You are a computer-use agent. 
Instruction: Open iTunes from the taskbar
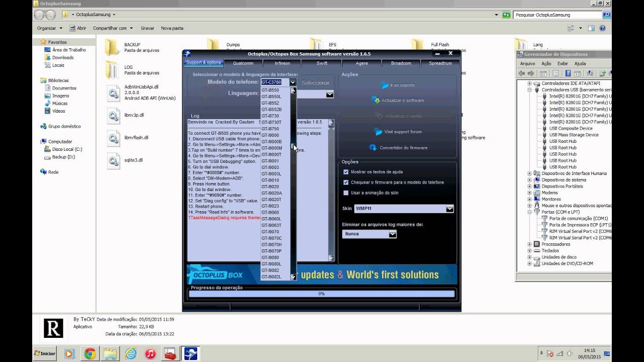click(x=150, y=353)
